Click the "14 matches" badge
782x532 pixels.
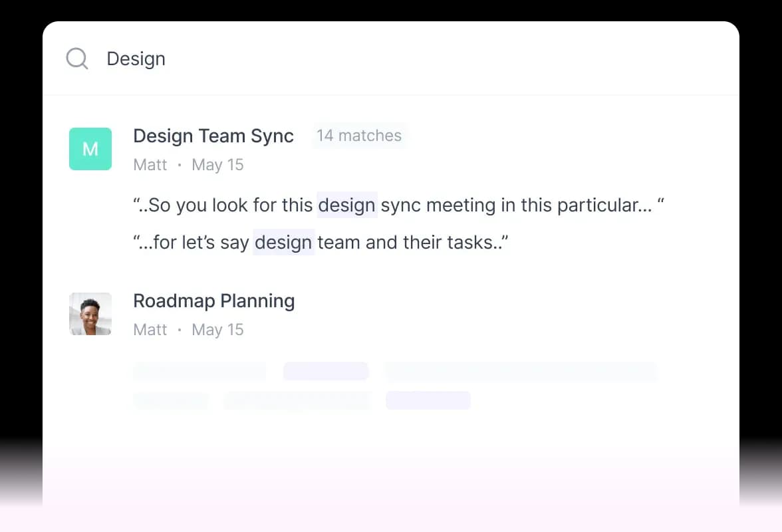coord(359,136)
